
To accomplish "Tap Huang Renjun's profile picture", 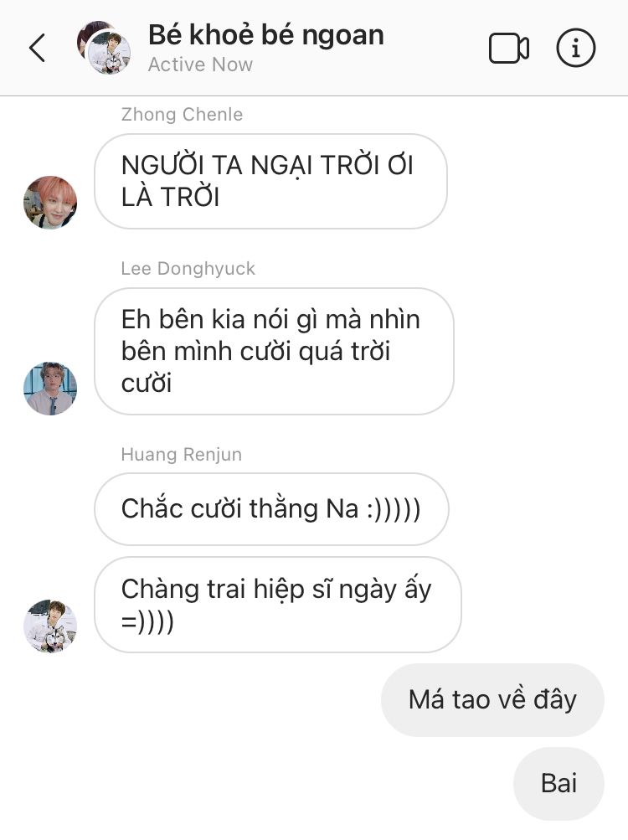I will click(x=50, y=626).
